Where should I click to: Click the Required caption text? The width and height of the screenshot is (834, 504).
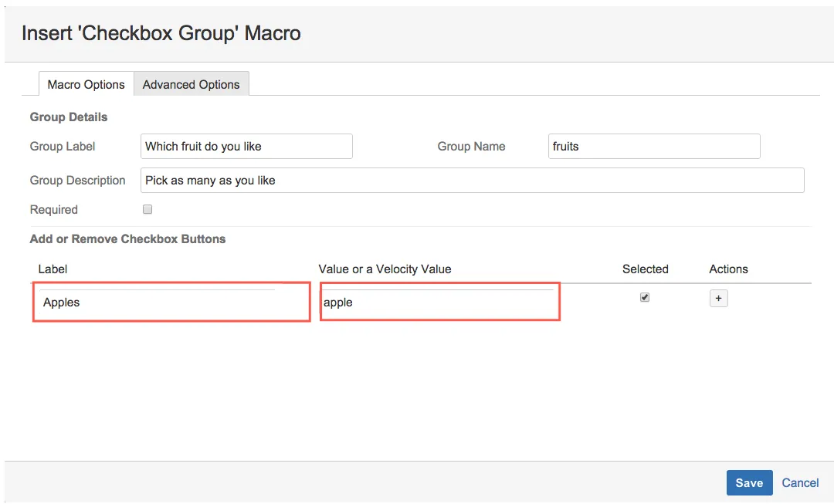[54, 209]
